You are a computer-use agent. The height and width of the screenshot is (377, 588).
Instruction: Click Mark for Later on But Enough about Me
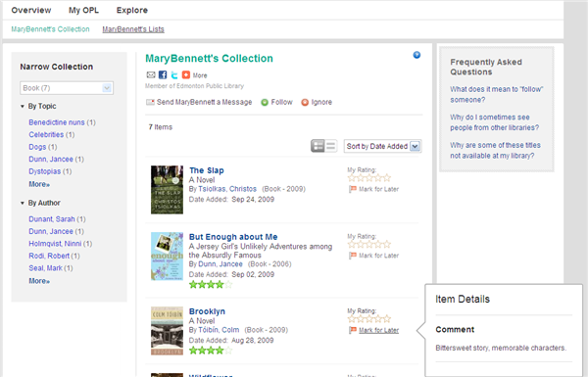pos(378,256)
